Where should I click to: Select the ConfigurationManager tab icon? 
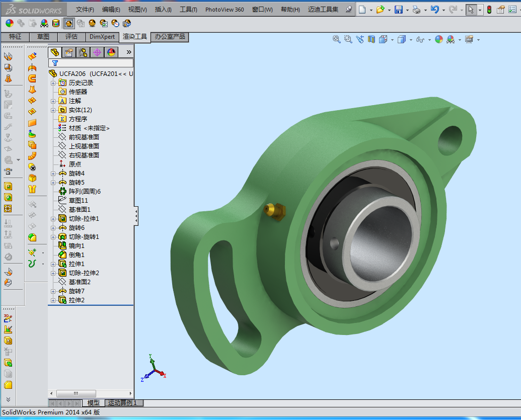[x=83, y=52]
